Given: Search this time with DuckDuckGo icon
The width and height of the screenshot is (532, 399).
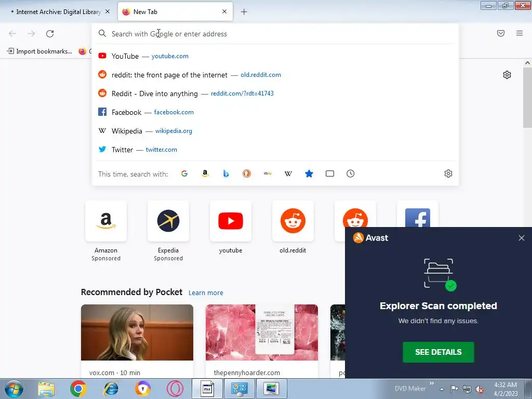Looking at the screenshot, I should (x=247, y=174).
